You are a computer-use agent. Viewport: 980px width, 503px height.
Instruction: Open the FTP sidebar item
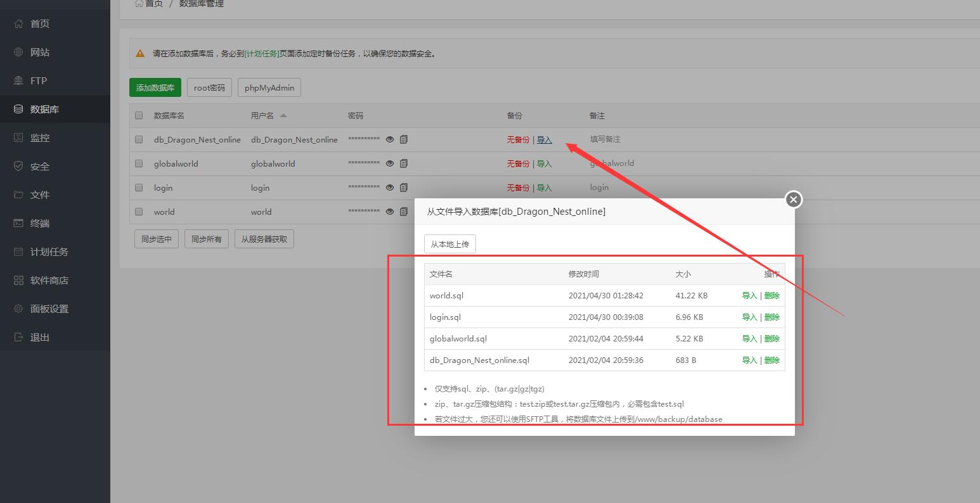pos(55,80)
